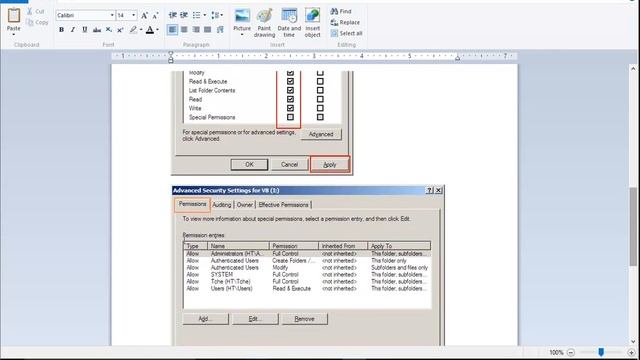The width and height of the screenshot is (640, 360).
Task: Click the SYSTEM permission entry row
Action: coord(307,275)
